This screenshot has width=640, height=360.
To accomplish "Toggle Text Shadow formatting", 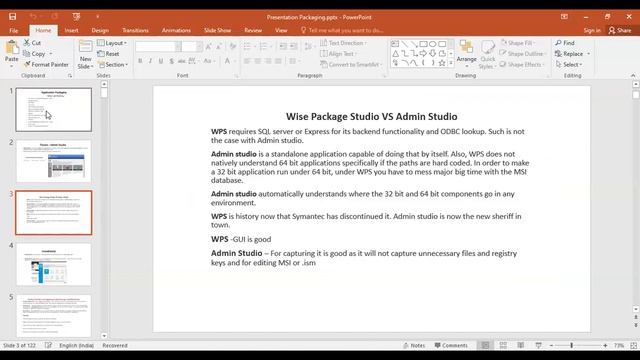I will point(171,61).
